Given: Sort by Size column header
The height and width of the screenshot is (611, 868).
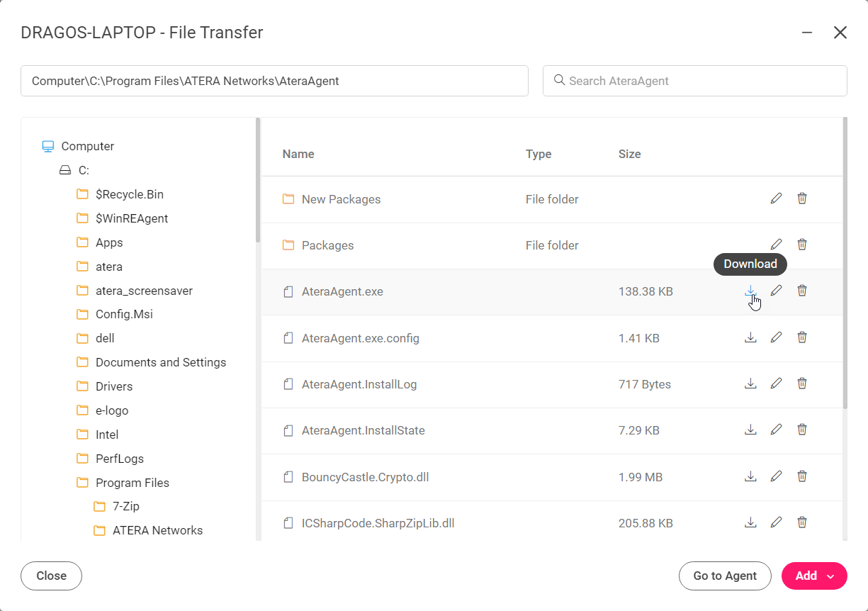Looking at the screenshot, I should [x=629, y=154].
